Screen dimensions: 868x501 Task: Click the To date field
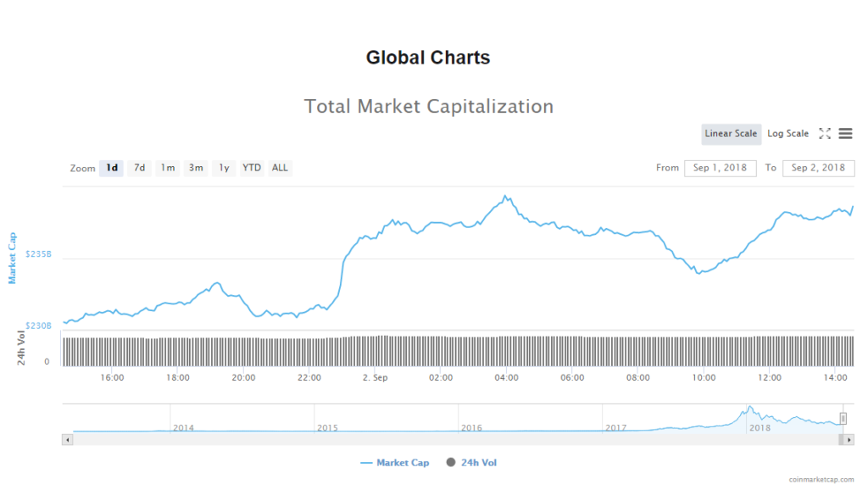tap(818, 168)
